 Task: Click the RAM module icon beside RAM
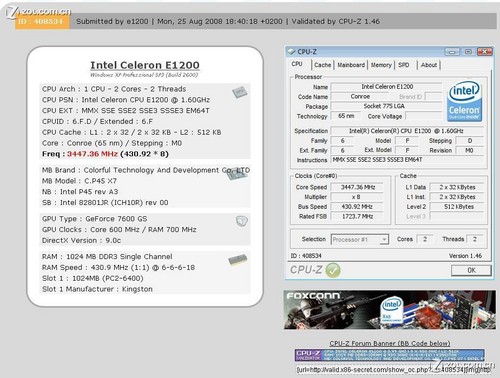click(x=238, y=260)
